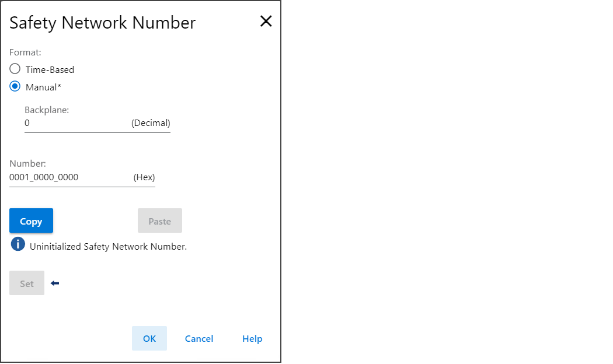Click the left arrow beside Set
The image size is (613, 364).
[55, 283]
